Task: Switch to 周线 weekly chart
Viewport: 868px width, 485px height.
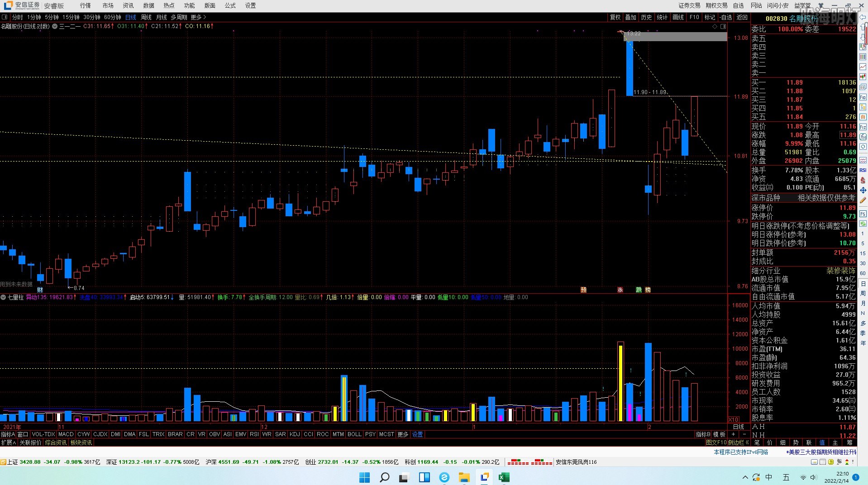Action: pyautogui.click(x=146, y=17)
